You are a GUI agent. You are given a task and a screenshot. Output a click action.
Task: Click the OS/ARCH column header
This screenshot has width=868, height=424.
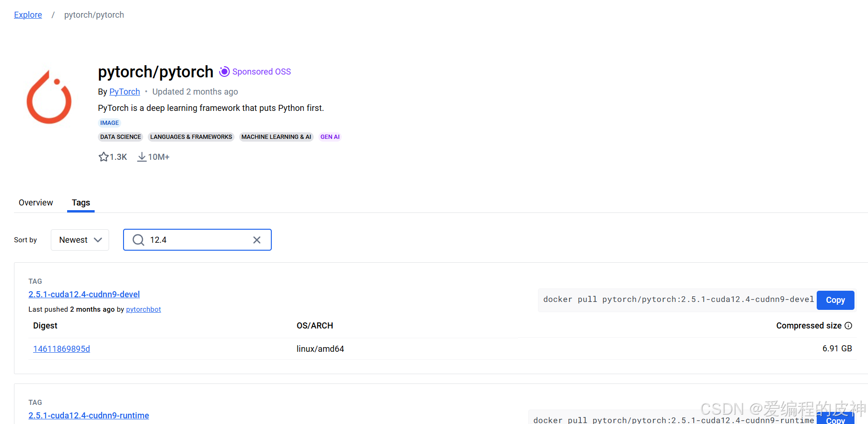tap(315, 326)
